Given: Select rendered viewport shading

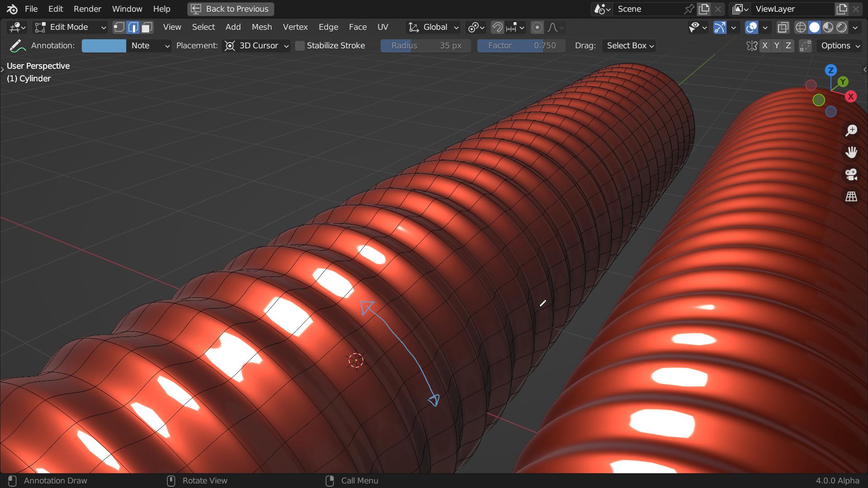Looking at the screenshot, I should point(842,28).
